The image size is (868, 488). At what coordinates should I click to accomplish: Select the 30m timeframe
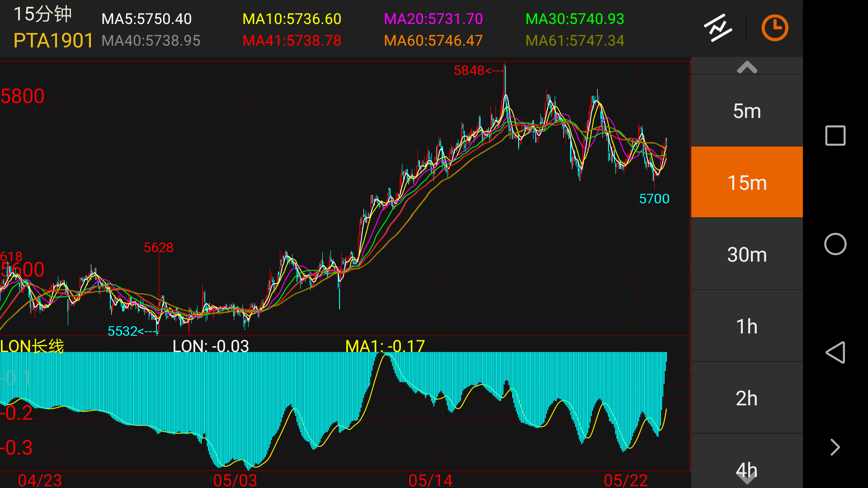click(x=747, y=254)
